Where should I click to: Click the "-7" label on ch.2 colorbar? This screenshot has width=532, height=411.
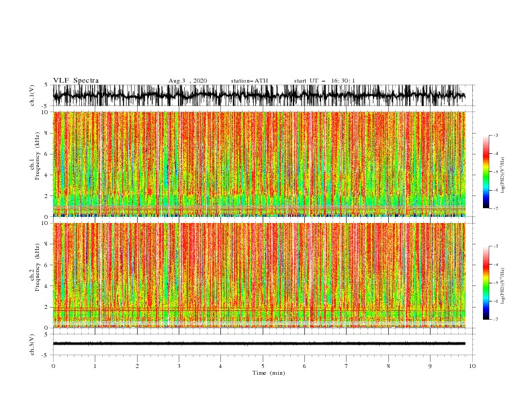point(495,320)
